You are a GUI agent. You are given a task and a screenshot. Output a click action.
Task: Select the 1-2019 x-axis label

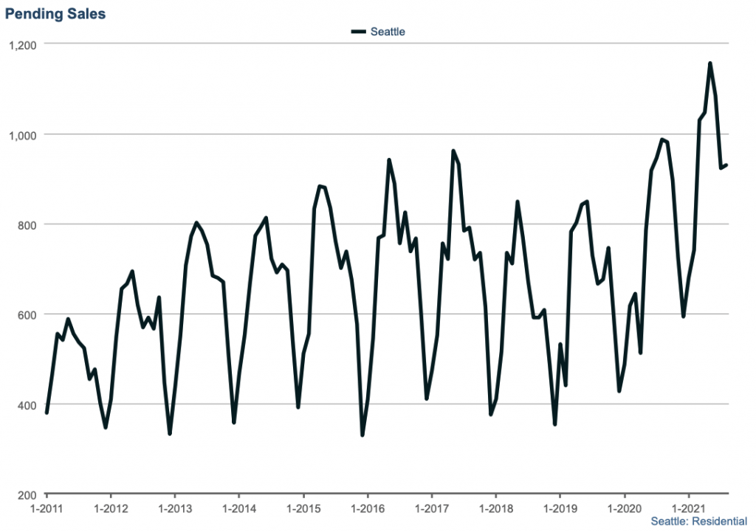point(560,509)
